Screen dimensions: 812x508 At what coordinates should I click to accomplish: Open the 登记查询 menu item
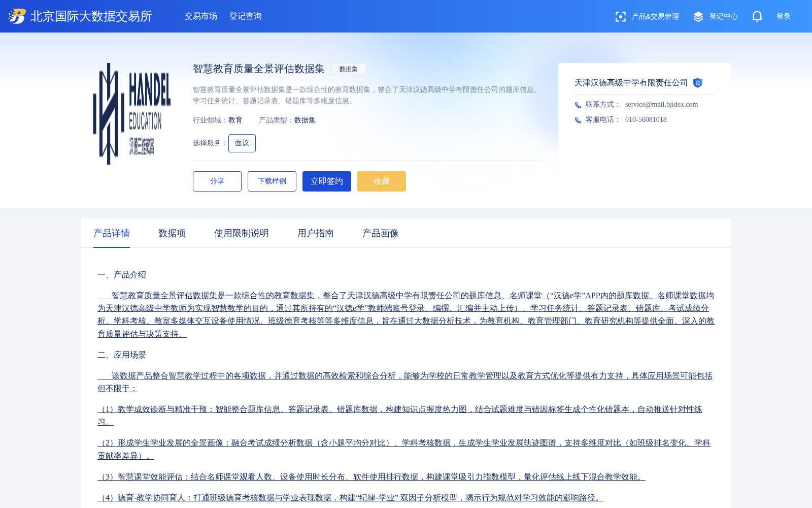[246, 16]
